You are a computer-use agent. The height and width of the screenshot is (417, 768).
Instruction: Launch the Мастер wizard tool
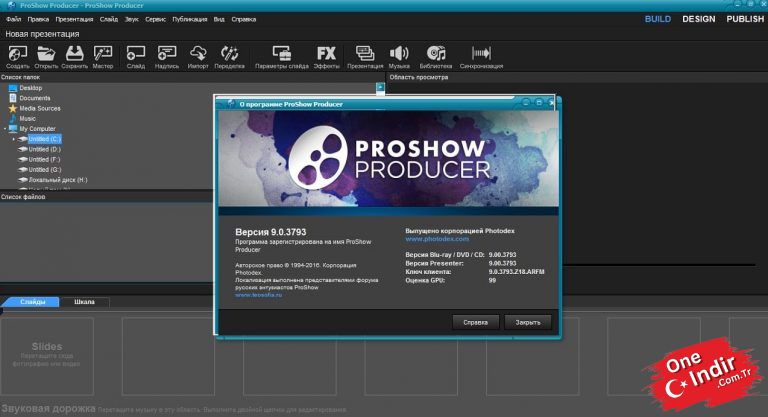(103, 57)
